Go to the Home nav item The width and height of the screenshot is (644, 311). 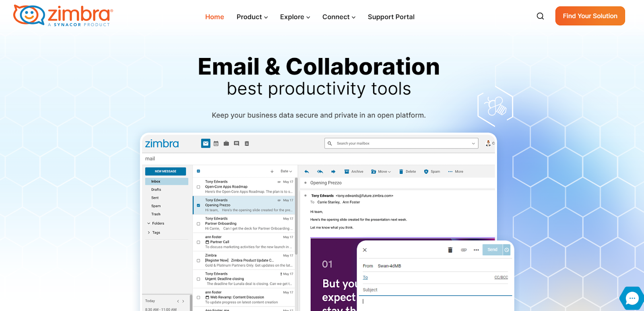click(x=215, y=17)
